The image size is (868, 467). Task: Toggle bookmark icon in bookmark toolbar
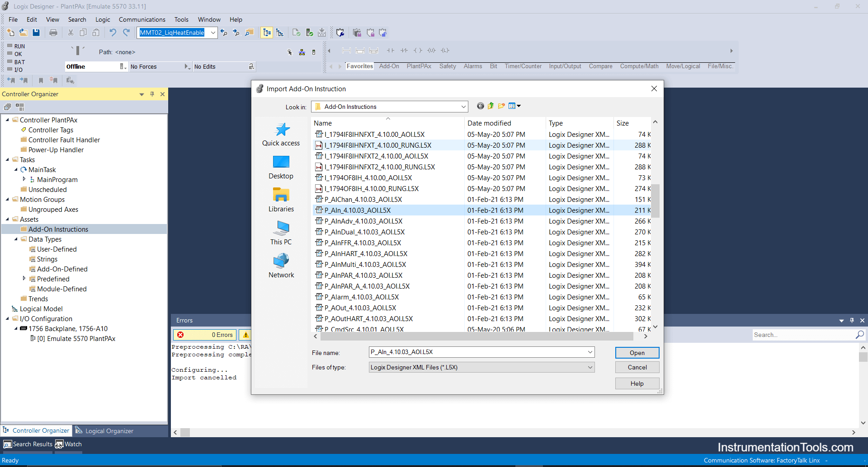(x=41, y=80)
